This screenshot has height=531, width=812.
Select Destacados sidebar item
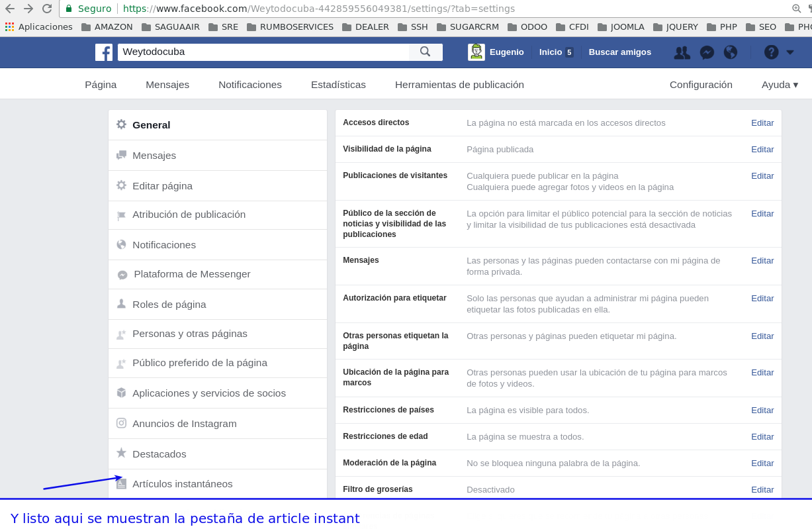tap(218, 454)
